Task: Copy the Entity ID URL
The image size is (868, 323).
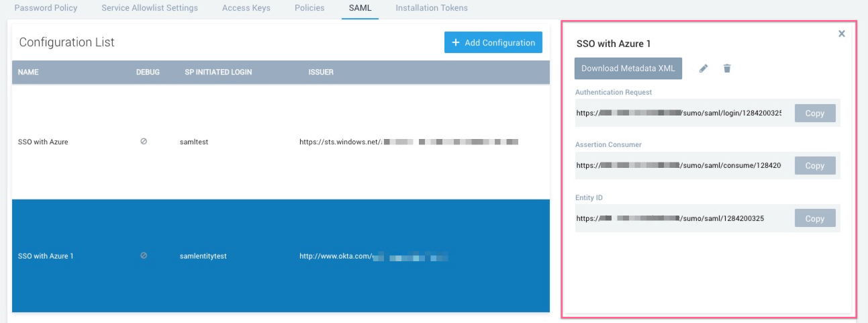Action: click(x=814, y=218)
